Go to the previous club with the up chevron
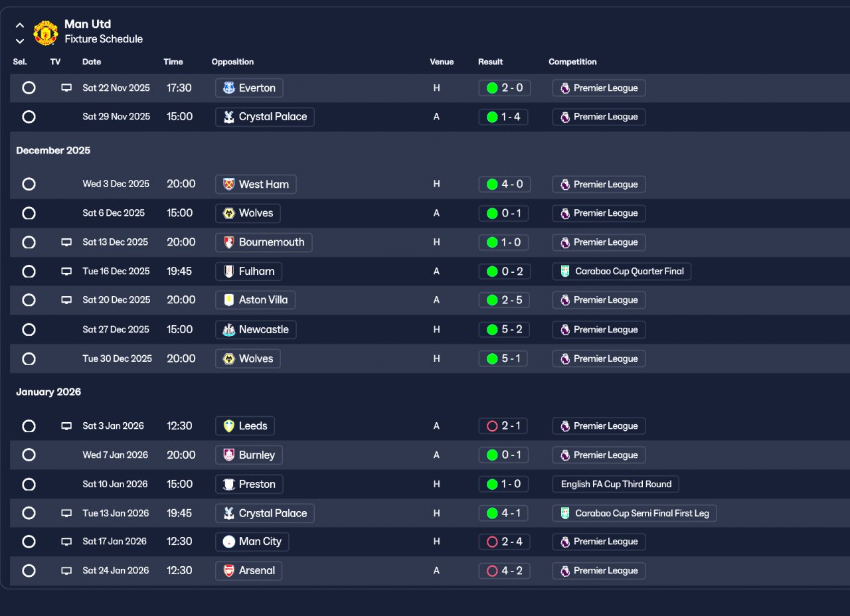850x616 pixels. (20, 25)
